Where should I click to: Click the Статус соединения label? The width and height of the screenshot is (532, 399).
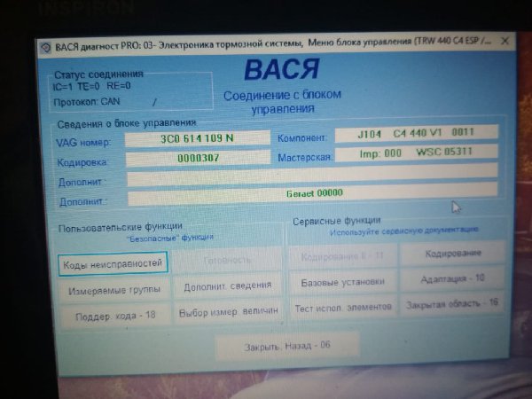pos(98,74)
